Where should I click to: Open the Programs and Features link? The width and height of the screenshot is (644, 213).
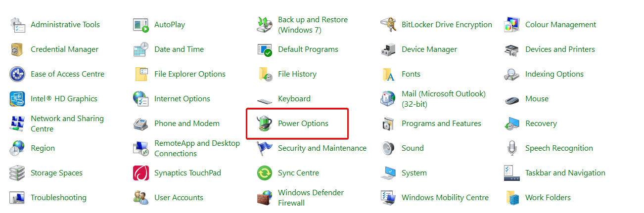(x=441, y=124)
